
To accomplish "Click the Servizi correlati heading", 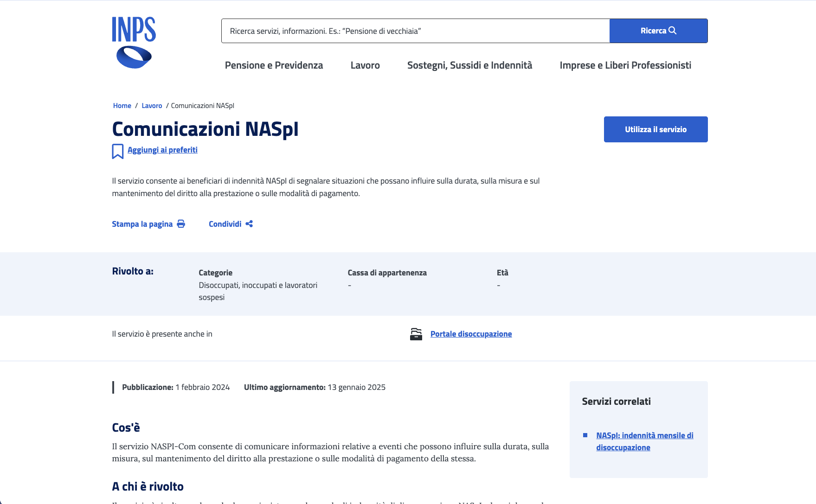I will click(616, 402).
